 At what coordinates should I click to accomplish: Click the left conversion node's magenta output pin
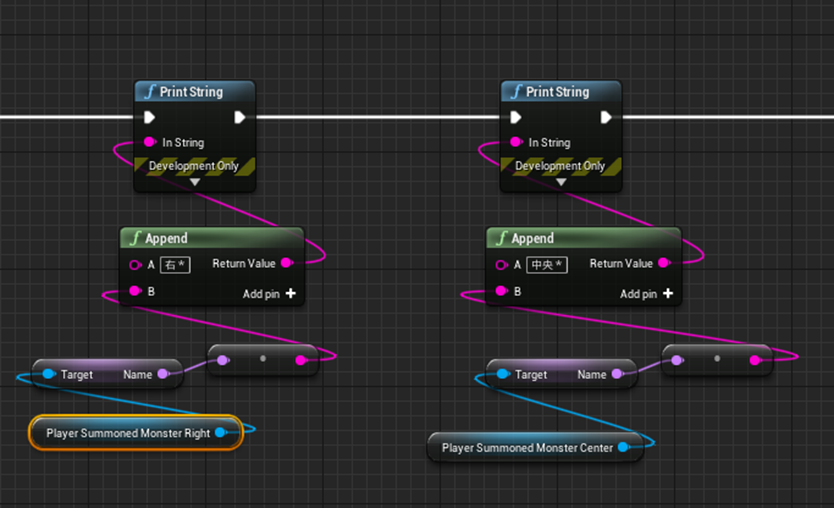pyautogui.click(x=301, y=360)
